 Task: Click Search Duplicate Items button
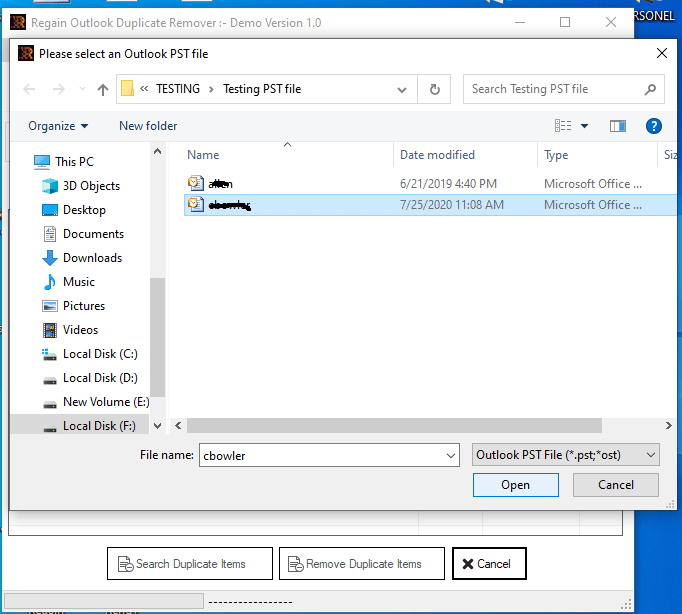190,564
